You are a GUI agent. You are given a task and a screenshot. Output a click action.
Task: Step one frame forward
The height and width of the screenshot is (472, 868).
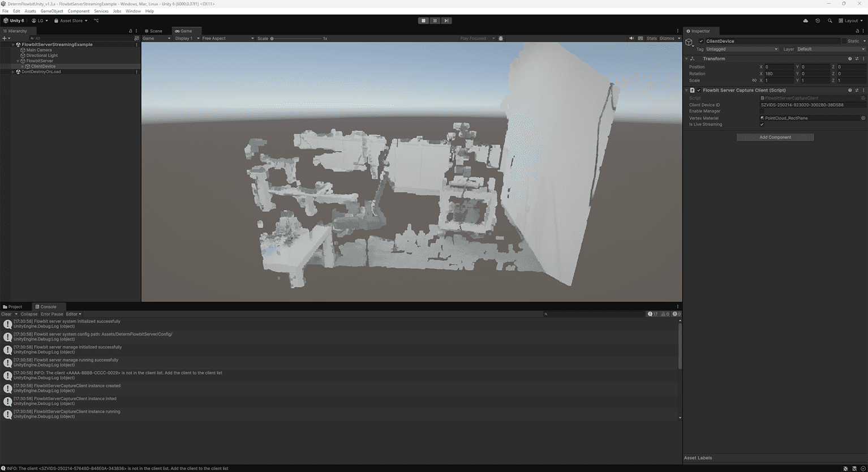tap(446, 20)
